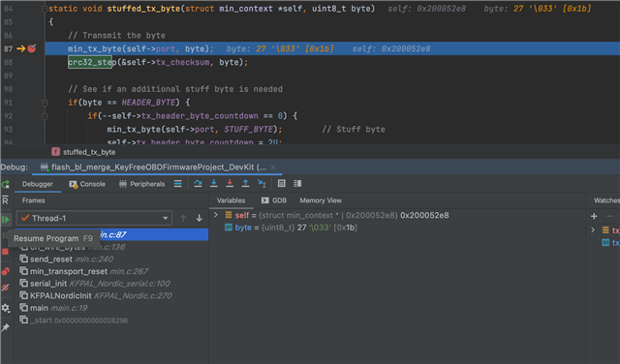
Task: Select the _start 0x0000000000026296 frame
Action: (x=111, y=320)
